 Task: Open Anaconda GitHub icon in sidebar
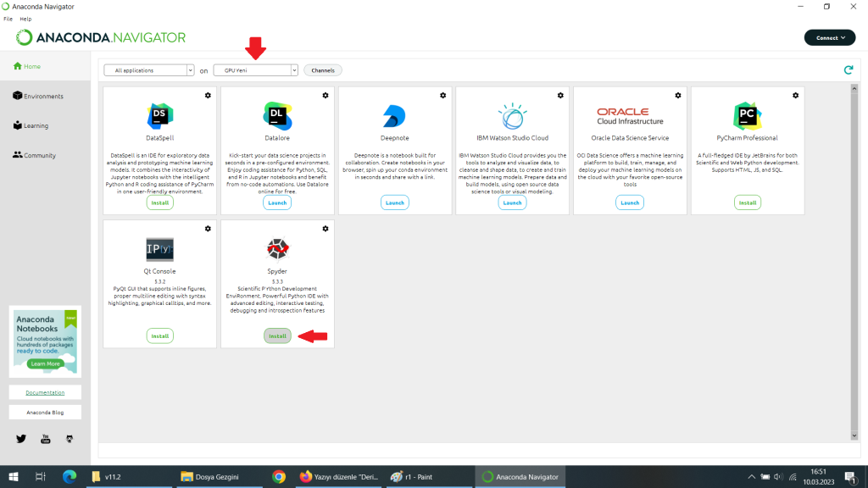[70, 438]
